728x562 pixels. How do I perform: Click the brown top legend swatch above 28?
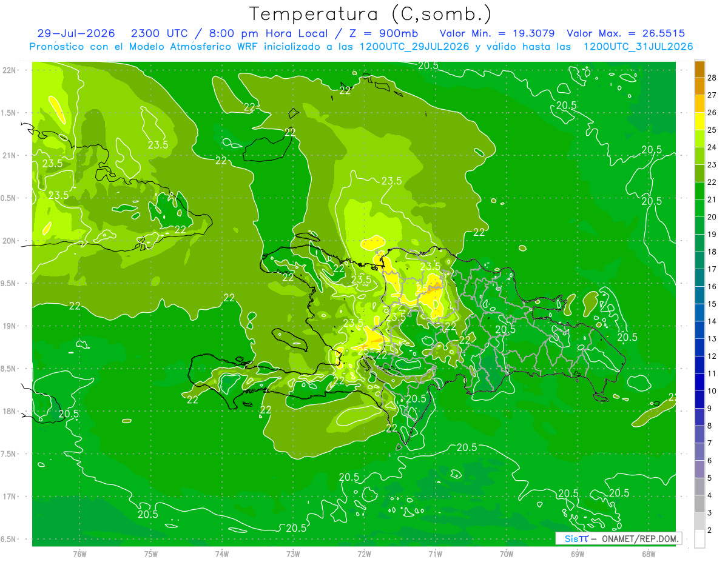[699, 69]
